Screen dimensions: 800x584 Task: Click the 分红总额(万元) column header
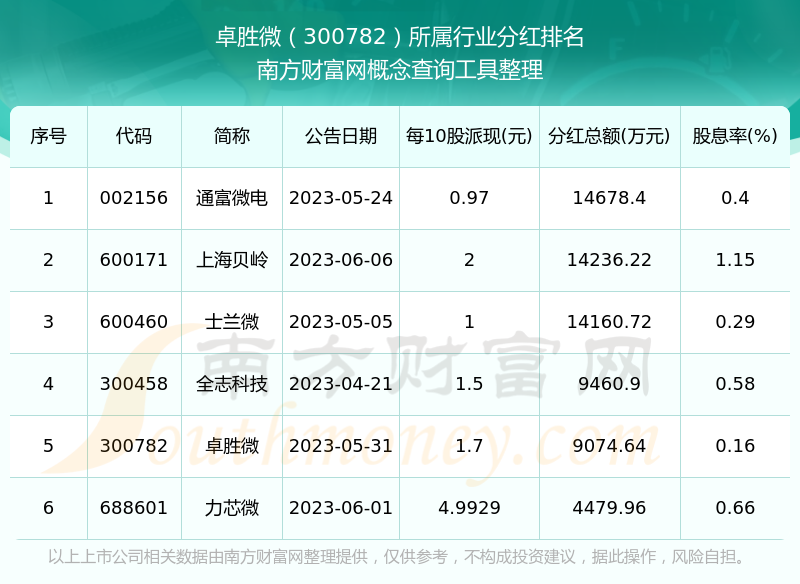[x=610, y=136]
